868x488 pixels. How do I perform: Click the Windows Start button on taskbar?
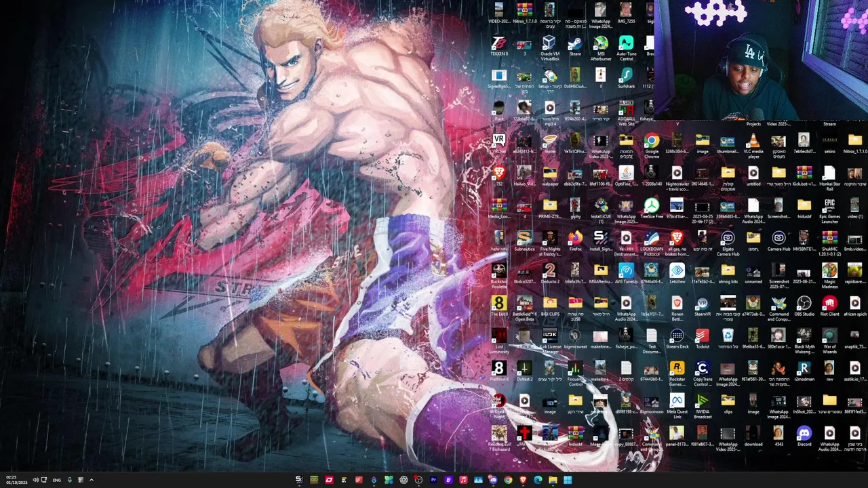point(568,480)
